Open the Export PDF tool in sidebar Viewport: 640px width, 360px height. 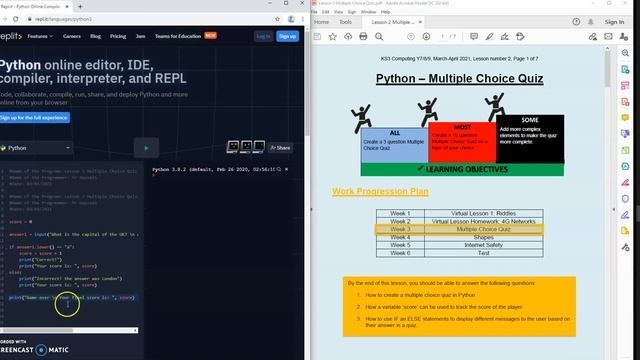pos(625,69)
